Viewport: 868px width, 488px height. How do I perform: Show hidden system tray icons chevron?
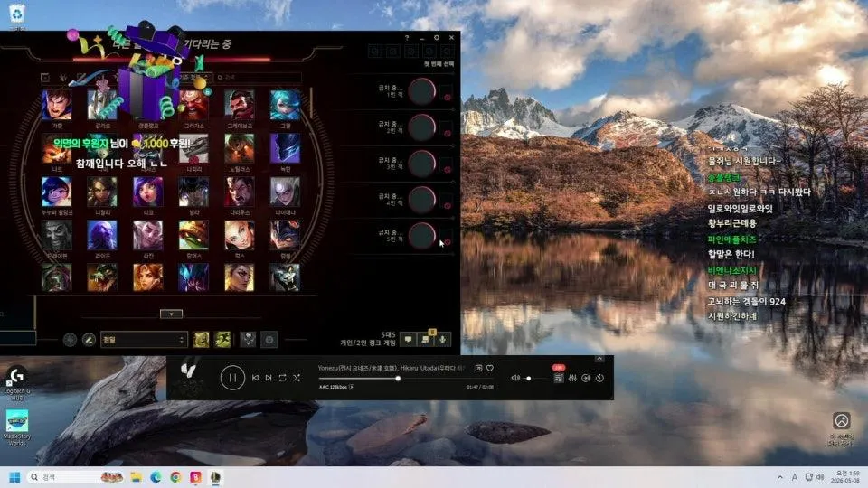pos(780,477)
